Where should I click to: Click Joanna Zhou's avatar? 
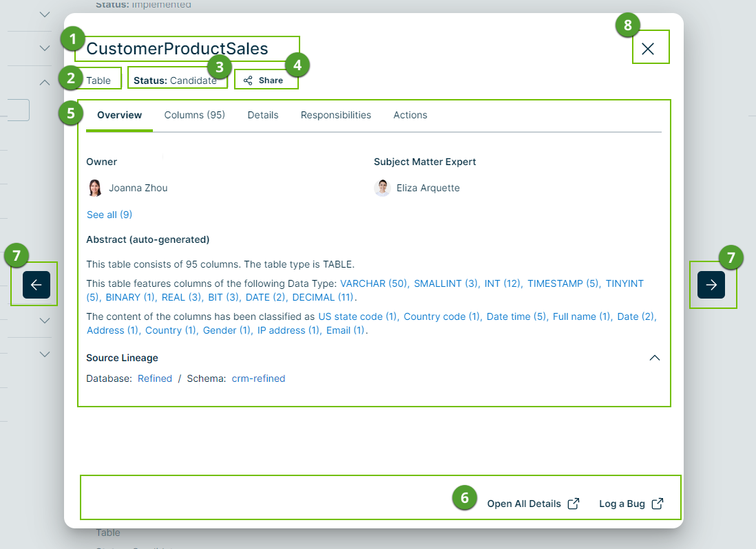point(95,188)
